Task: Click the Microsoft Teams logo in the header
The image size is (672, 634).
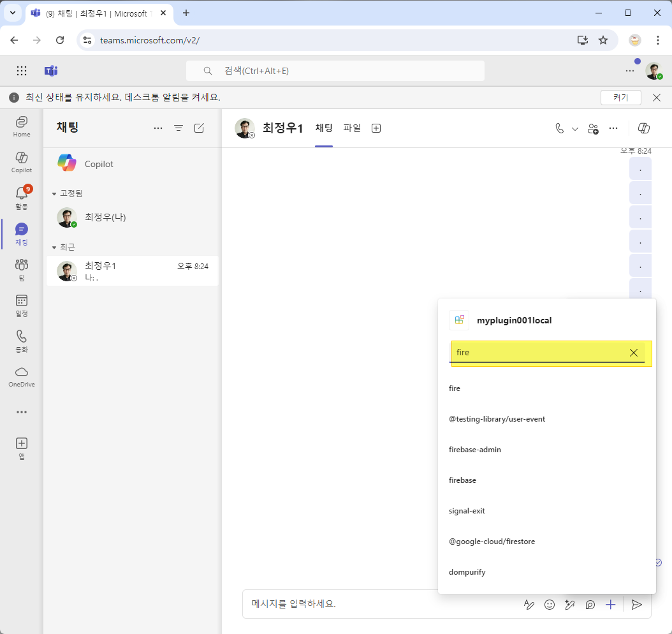Action: pos(51,71)
